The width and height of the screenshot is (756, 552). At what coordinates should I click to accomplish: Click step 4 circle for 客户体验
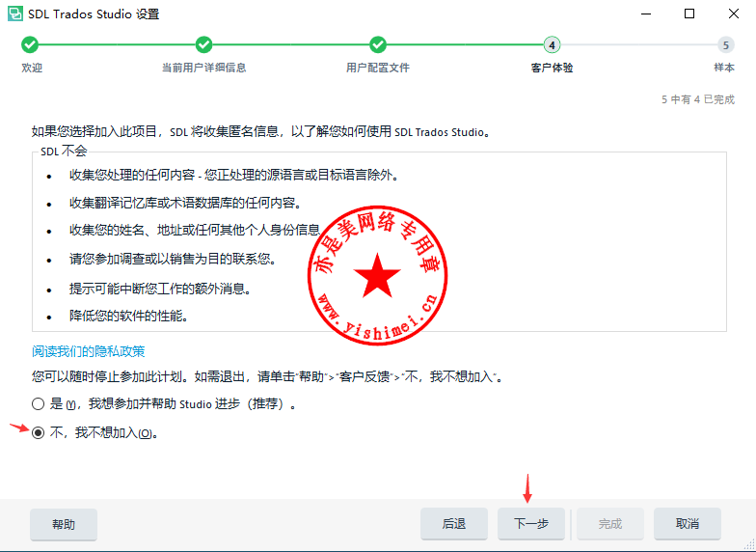click(552, 45)
